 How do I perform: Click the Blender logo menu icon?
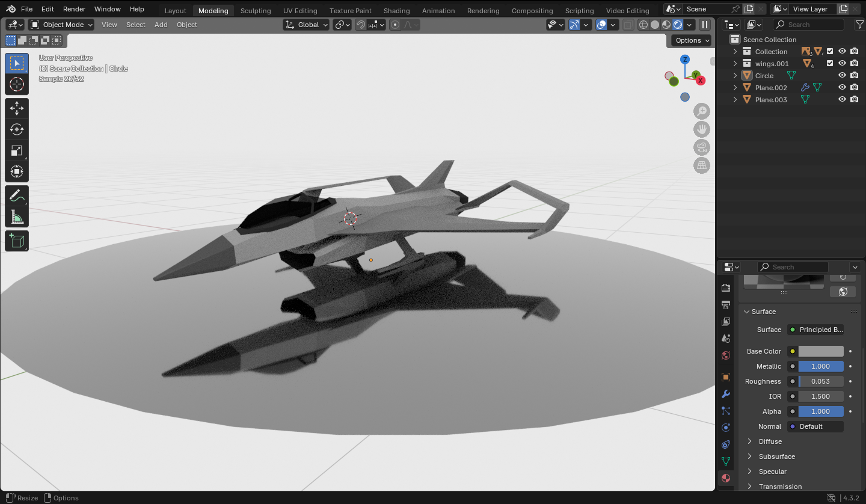pos(11,9)
